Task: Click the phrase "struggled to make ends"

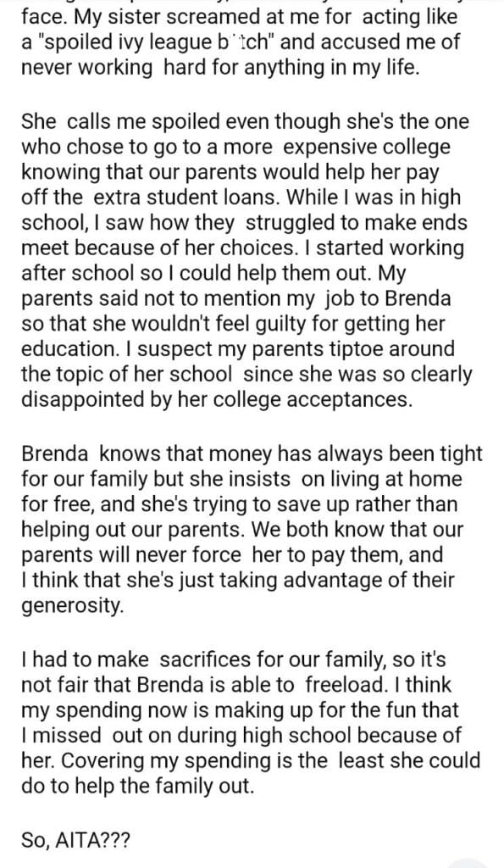Action: (357, 223)
